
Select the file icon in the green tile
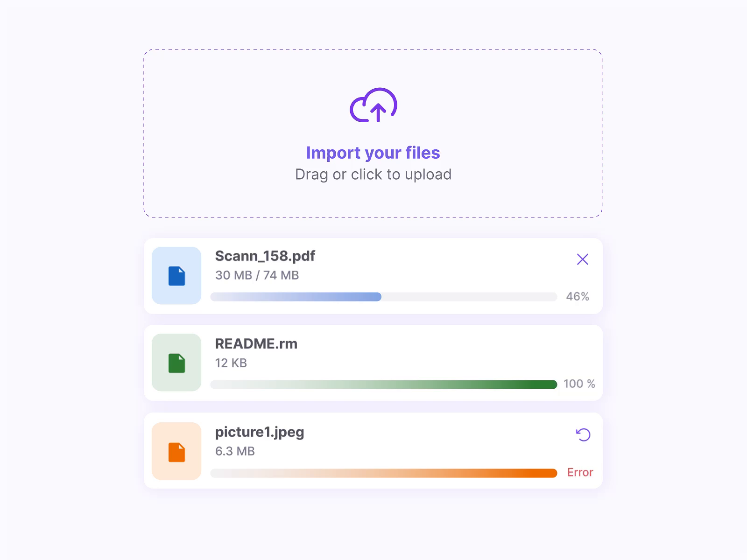[x=176, y=363]
